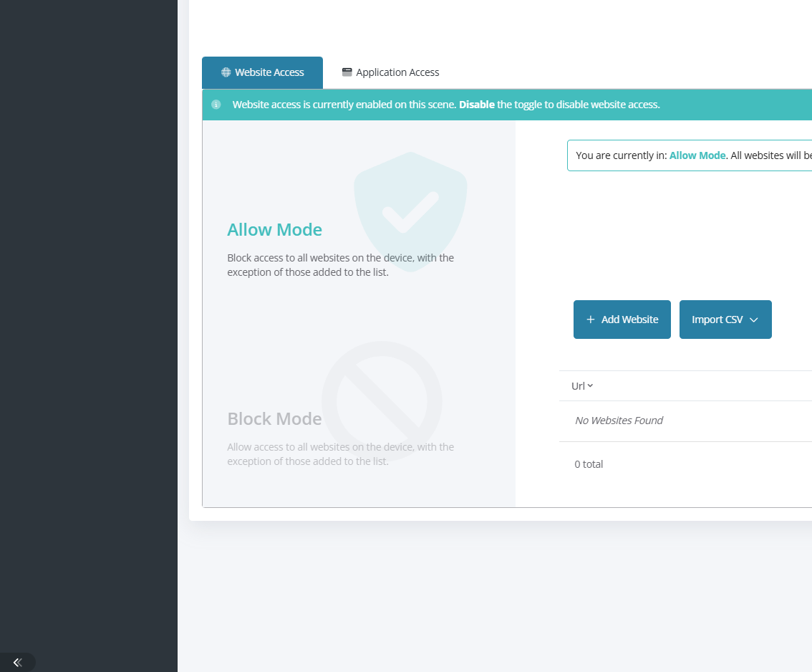
Task: Collapse the sidebar with double-chevron icon
Action: (x=18, y=662)
